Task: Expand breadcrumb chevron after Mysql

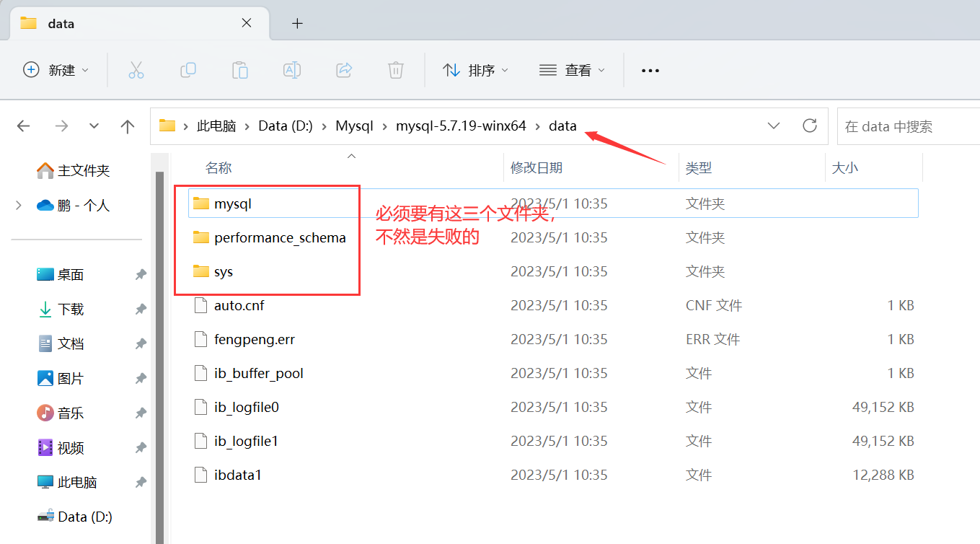Action: coord(384,126)
